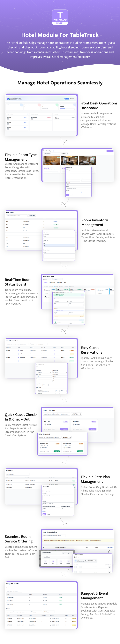The image size is (120, 644).
Task: Switch to the Deluxe Room tab on Status Board
Action: (x=60, y=282)
